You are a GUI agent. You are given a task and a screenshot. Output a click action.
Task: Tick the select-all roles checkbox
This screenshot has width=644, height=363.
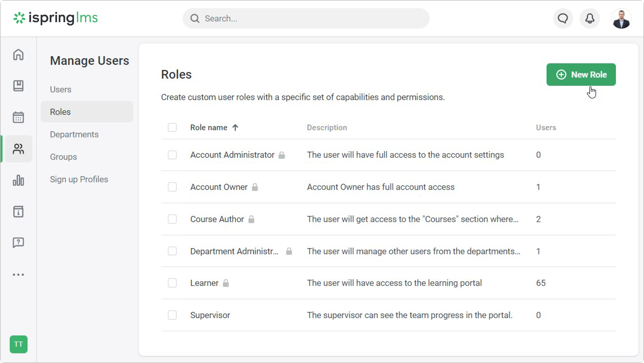point(172,128)
